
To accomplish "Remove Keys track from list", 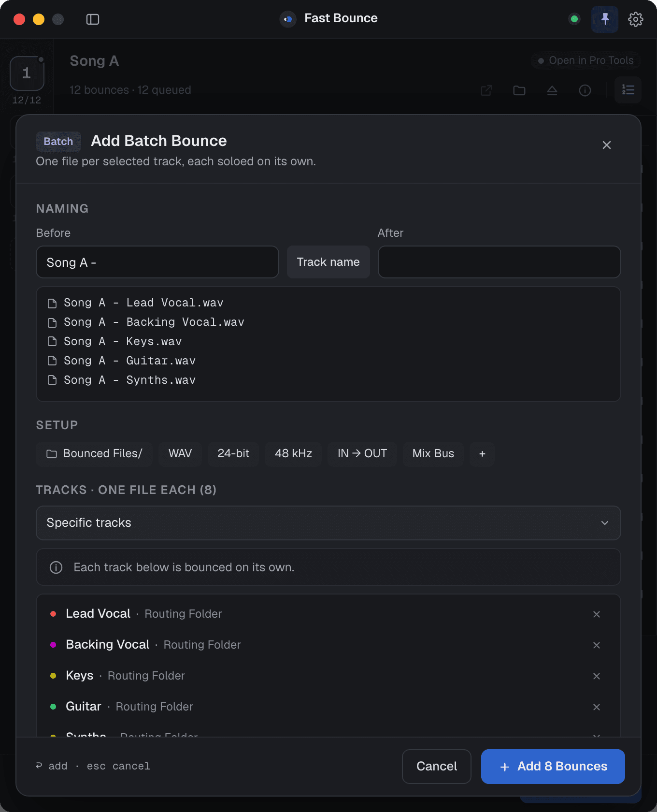I will (x=597, y=676).
